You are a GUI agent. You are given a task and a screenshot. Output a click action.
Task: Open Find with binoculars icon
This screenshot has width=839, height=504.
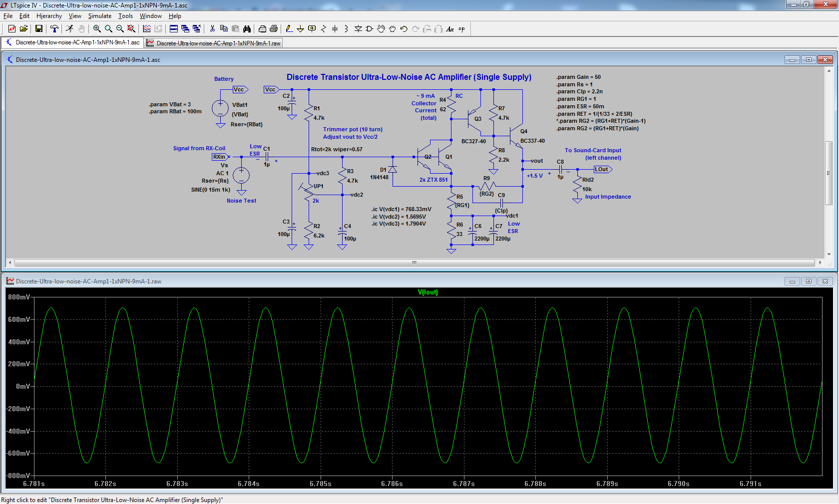(247, 29)
